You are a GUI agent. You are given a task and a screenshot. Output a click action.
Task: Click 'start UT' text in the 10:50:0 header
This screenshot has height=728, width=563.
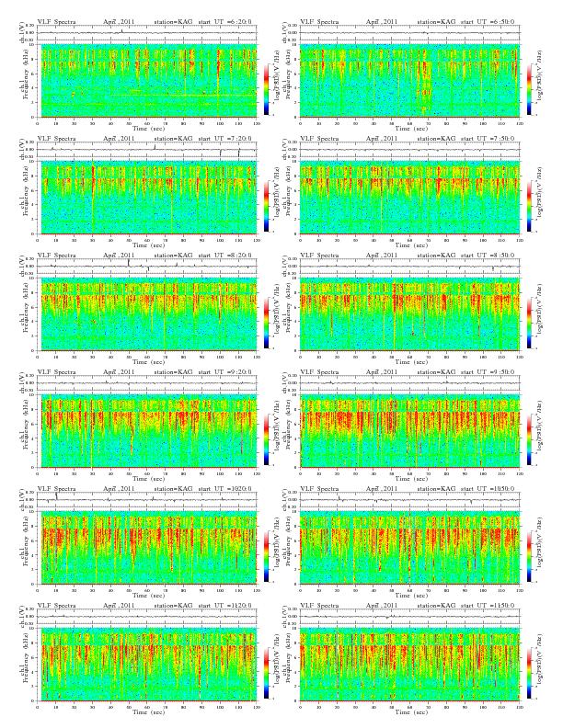click(x=475, y=488)
